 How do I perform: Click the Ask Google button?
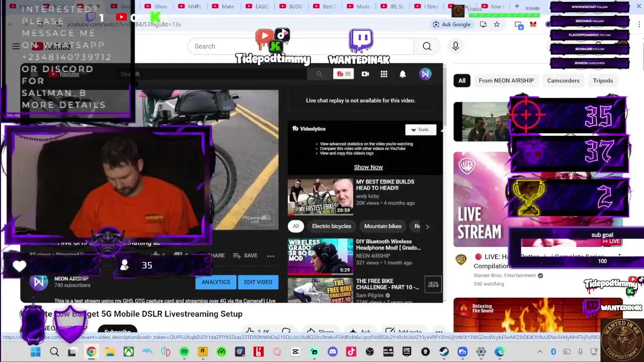(452, 24)
